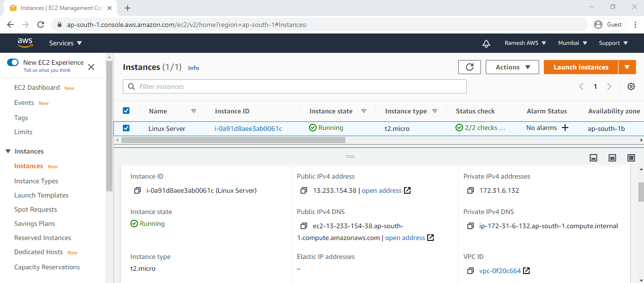
Task: Click the browser back arrow
Action: coord(10,25)
